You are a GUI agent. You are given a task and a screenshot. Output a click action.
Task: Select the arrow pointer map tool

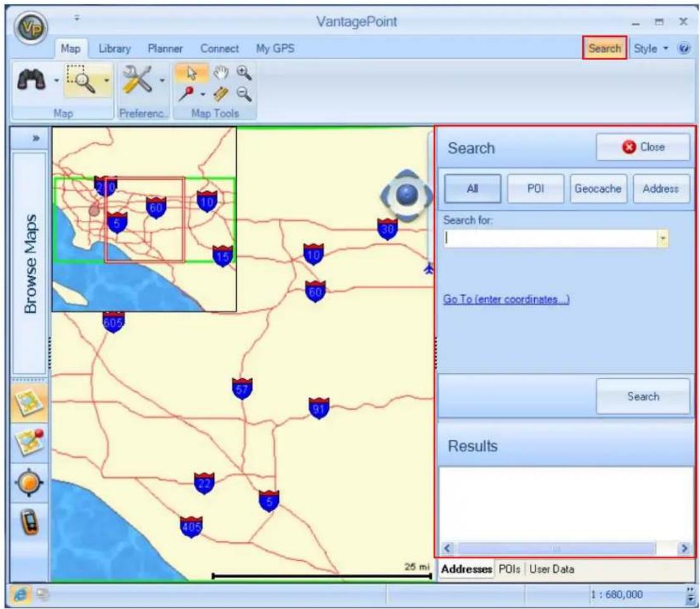pyautogui.click(x=192, y=72)
